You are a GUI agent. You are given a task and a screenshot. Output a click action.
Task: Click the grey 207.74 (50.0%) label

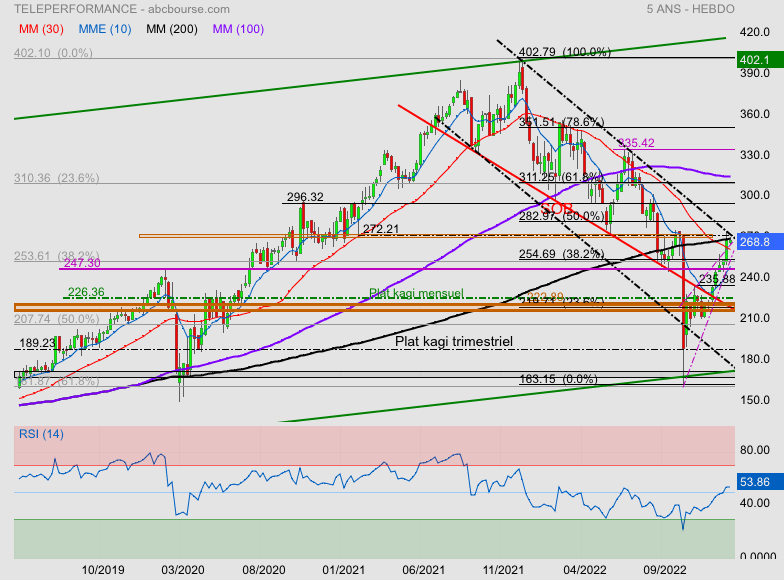click(x=56, y=319)
